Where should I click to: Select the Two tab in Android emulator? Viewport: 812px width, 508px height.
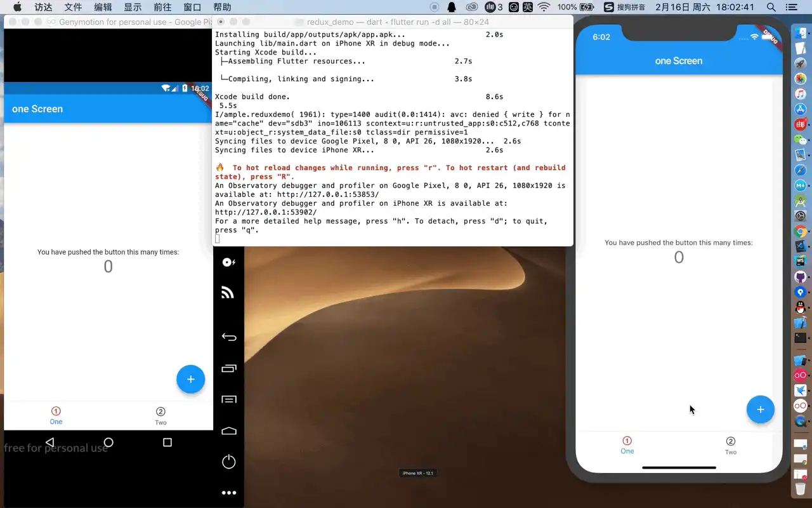point(160,417)
